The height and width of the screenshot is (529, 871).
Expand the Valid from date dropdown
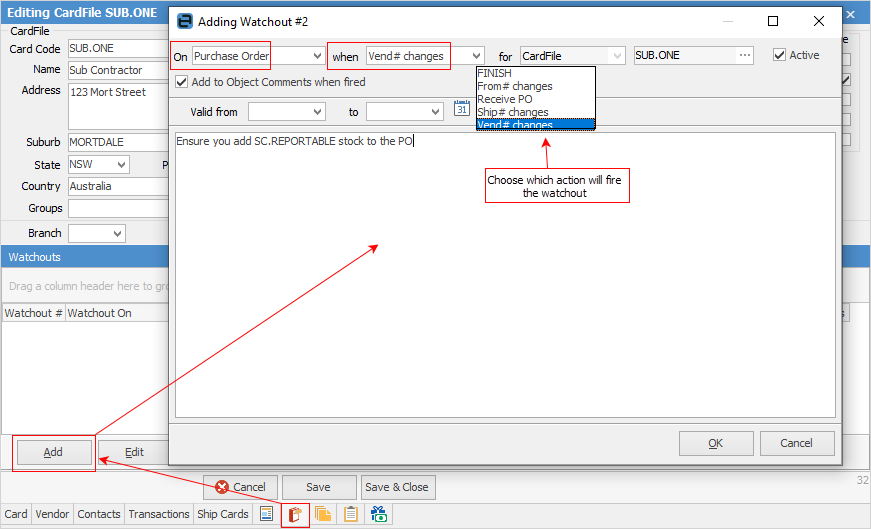pos(318,112)
